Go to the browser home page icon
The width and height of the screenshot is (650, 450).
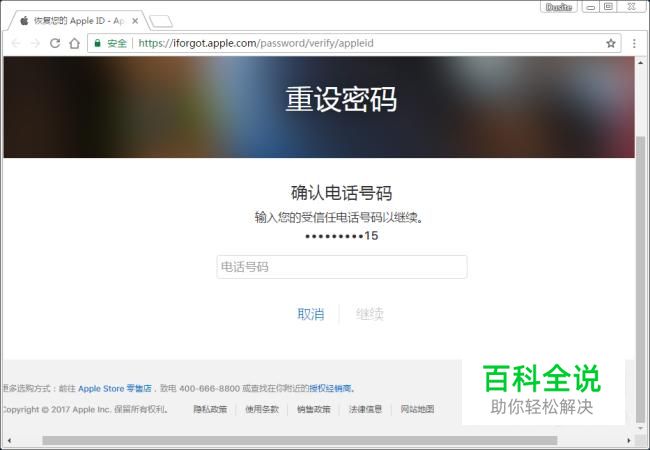tap(74, 43)
